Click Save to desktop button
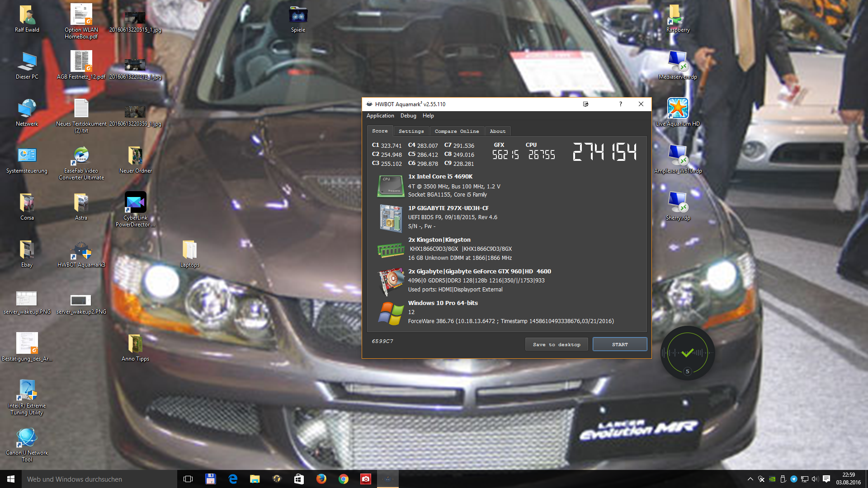Screen dimensions: 868x488 click(557, 344)
